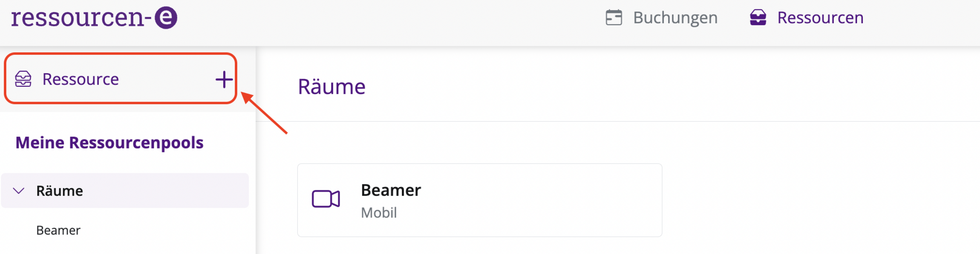This screenshot has height=254, width=980.
Task: Select Beamer in the sidebar tree
Action: [x=58, y=230]
